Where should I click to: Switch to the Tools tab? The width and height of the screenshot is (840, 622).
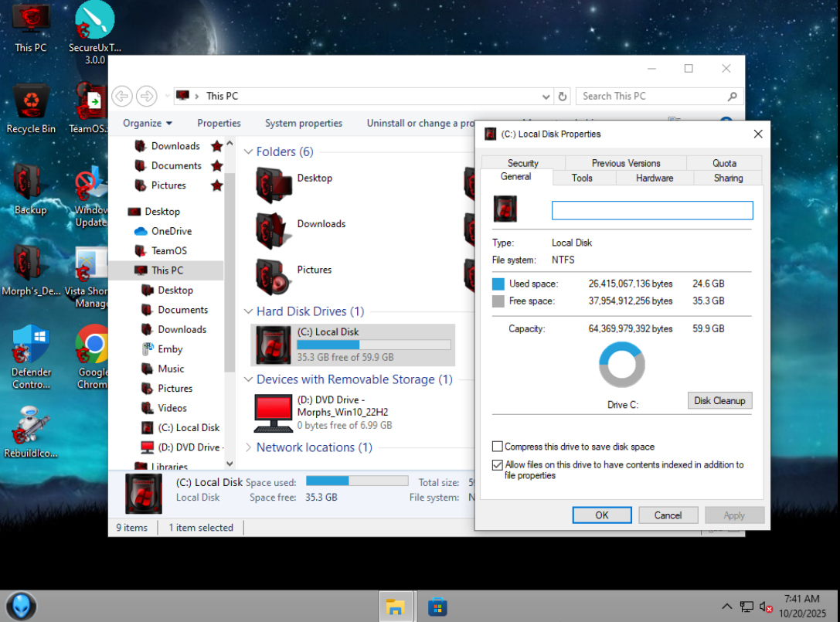[x=582, y=178]
